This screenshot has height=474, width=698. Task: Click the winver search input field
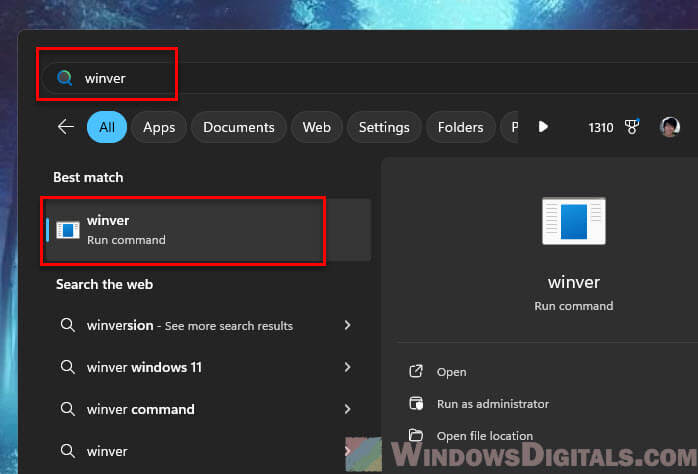369,78
